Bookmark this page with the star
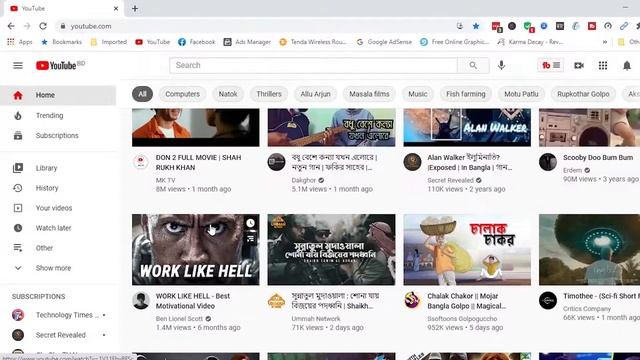 (x=476, y=26)
